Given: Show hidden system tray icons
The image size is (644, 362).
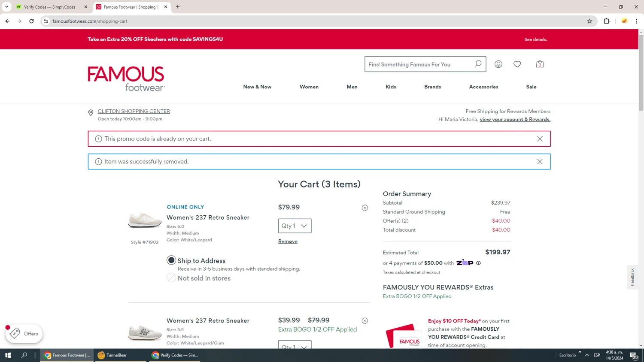Looking at the screenshot, I should pos(587,355).
